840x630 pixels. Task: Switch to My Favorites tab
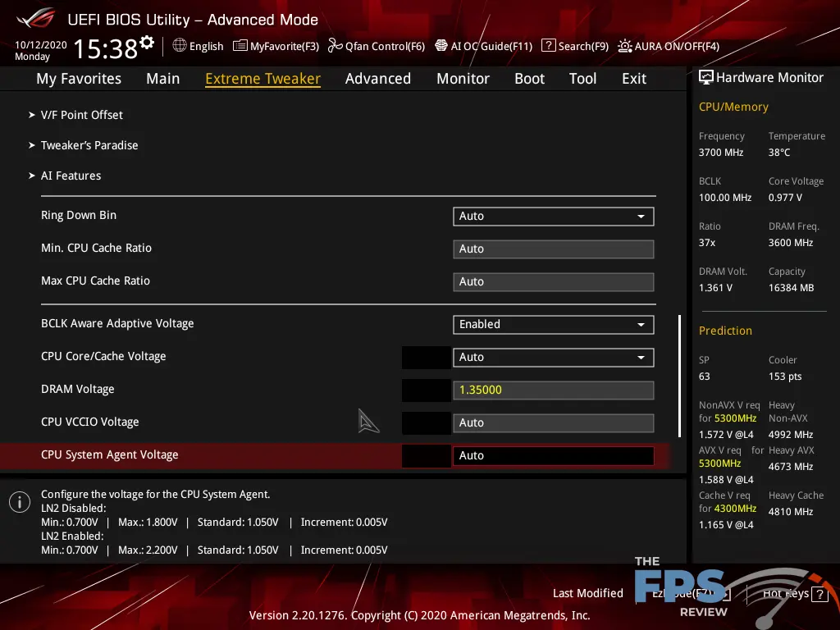(x=79, y=78)
